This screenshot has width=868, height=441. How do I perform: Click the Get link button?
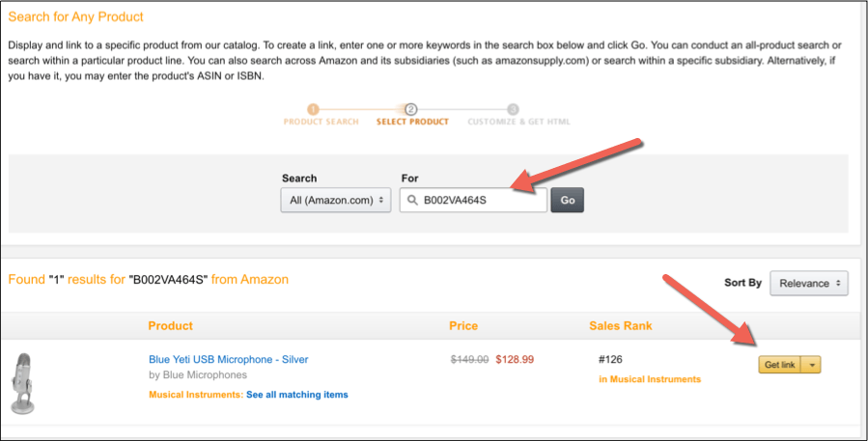(779, 365)
